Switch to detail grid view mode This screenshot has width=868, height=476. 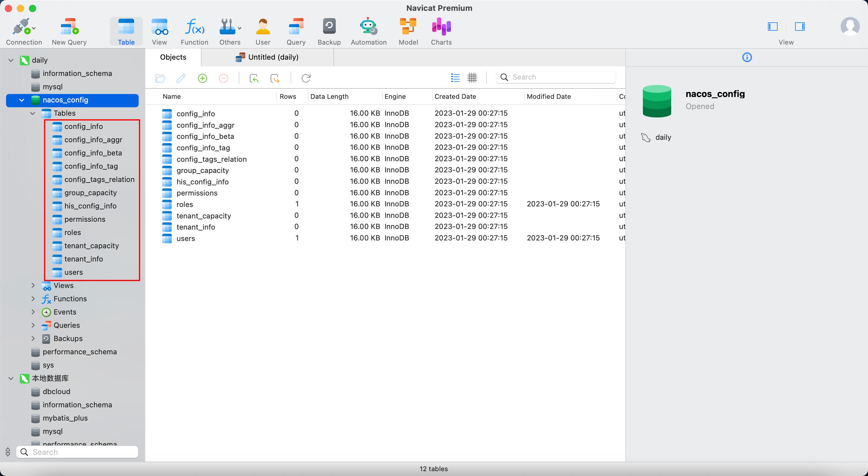pyautogui.click(x=472, y=78)
